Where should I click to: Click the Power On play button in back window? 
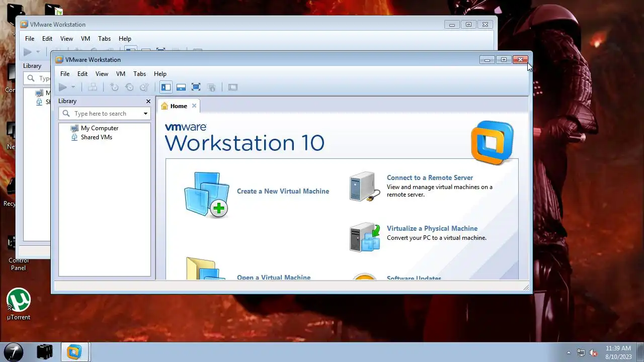(27, 52)
